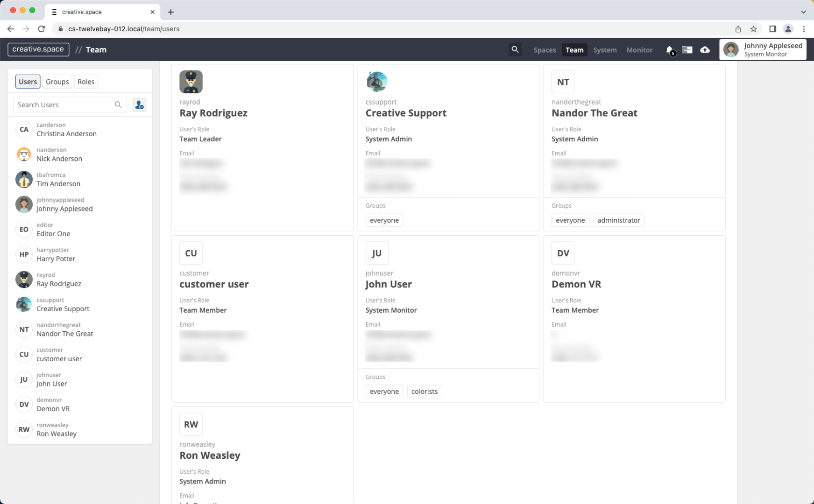Click the CU initials badge on customer card

[191, 253]
